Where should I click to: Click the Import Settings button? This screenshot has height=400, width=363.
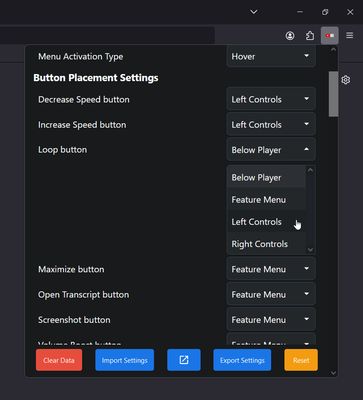(x=125, y=360)
